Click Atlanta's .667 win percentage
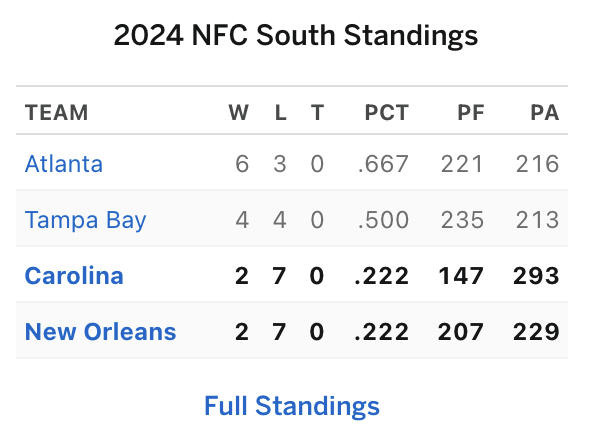 pos(383,164)
